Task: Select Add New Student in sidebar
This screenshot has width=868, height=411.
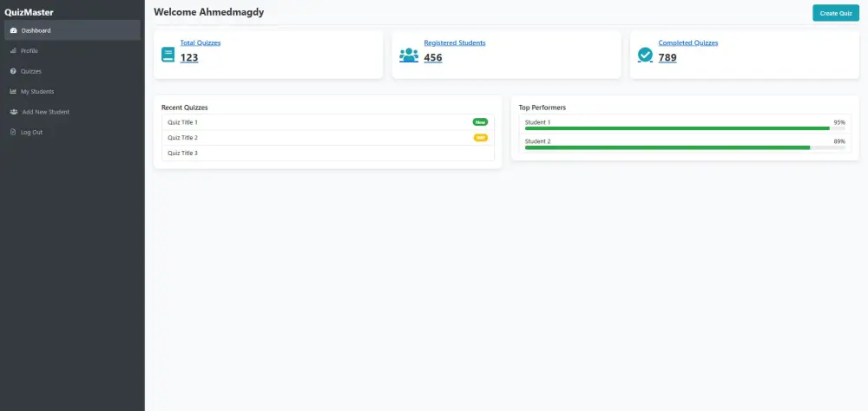Action: 72,112
